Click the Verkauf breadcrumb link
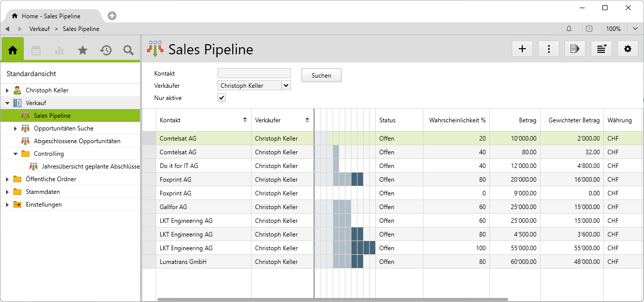The height and width of the screenshot is (302, 644). 40,29
